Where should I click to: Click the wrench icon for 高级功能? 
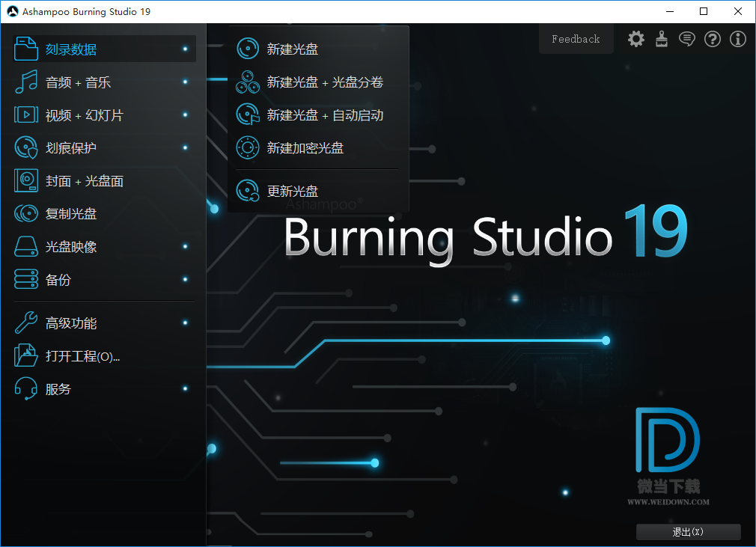26,323
